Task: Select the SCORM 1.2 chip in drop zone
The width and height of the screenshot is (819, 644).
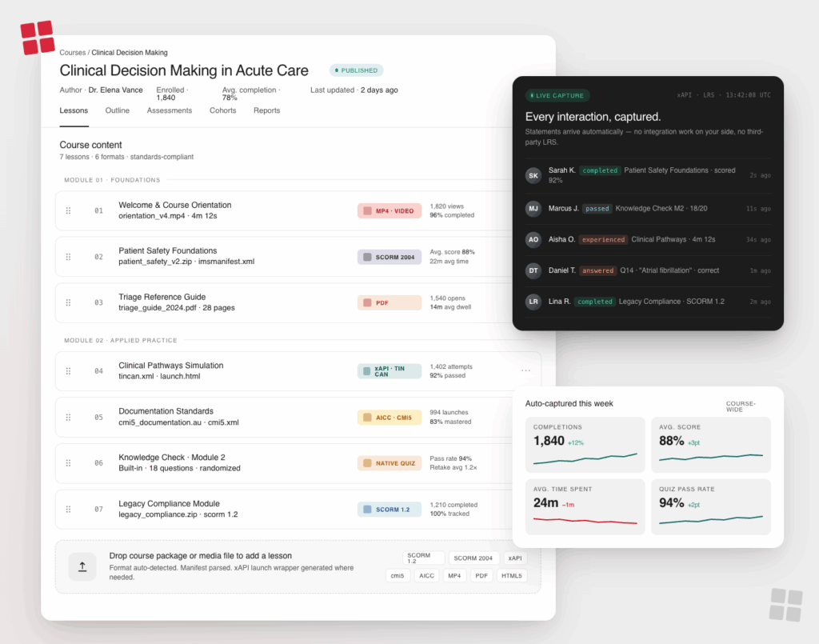Action: (x=423, y=558)
